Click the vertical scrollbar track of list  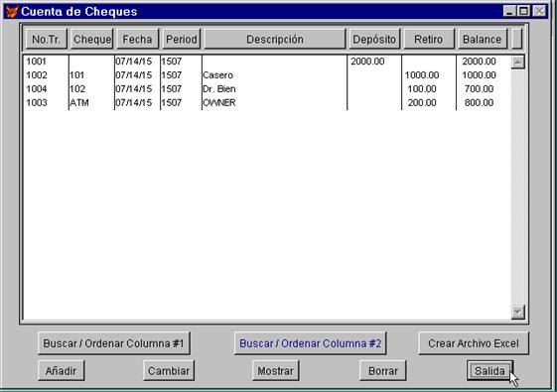click(x=518, y=187)
